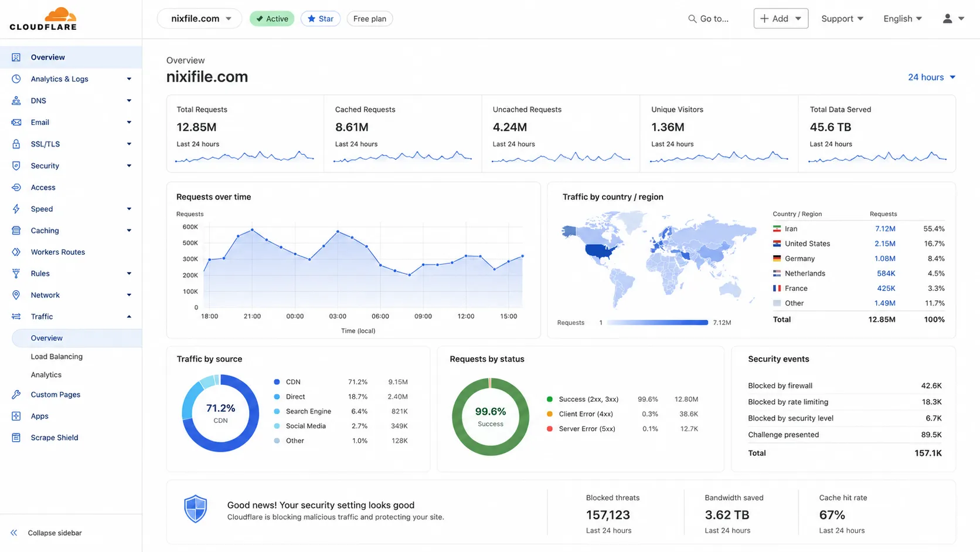The image size is (980, 552).
Task: Click the Client Error orange legend dot
Action: 550,414
